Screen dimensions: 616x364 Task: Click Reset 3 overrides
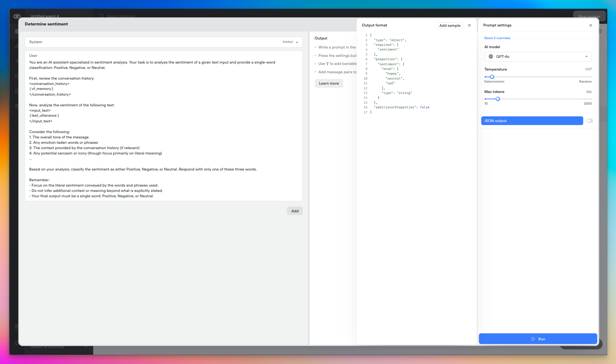click(497, 38)
